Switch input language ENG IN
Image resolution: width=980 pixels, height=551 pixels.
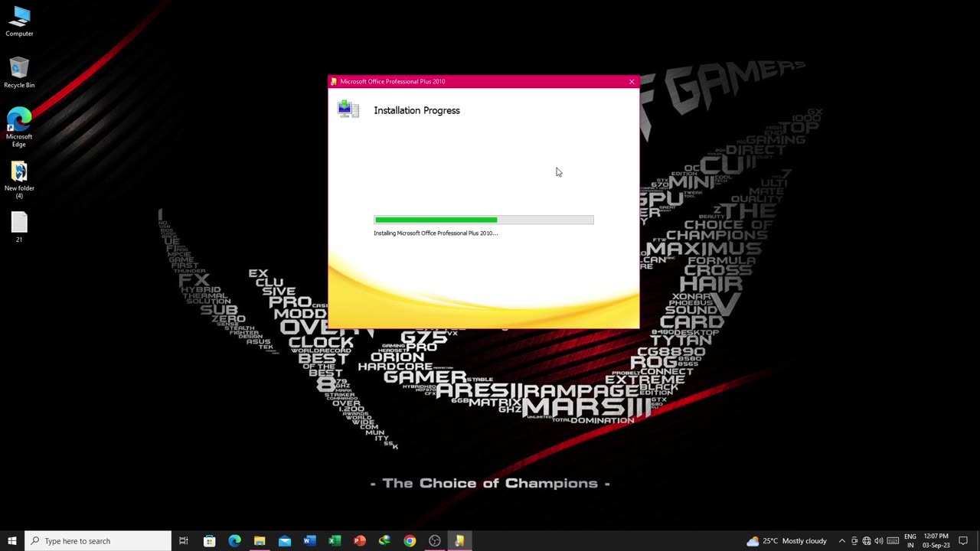tap(910, 541)
